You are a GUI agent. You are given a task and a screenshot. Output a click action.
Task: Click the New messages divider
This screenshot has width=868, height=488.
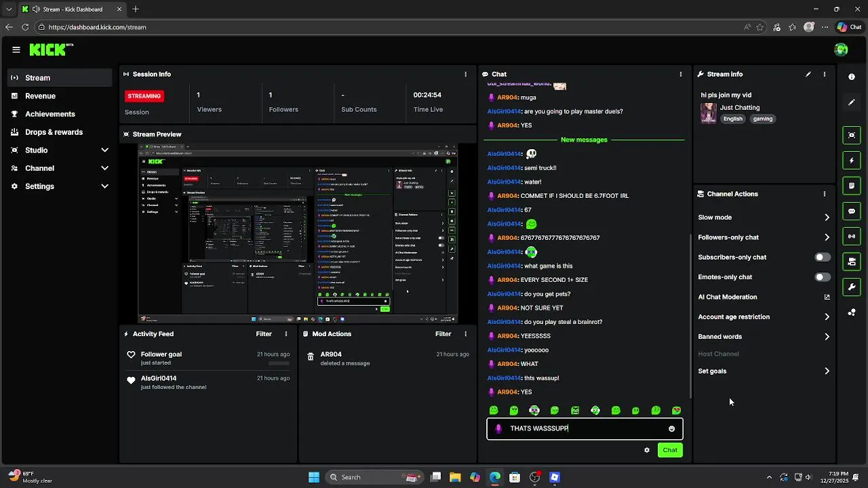click(584, 140)
